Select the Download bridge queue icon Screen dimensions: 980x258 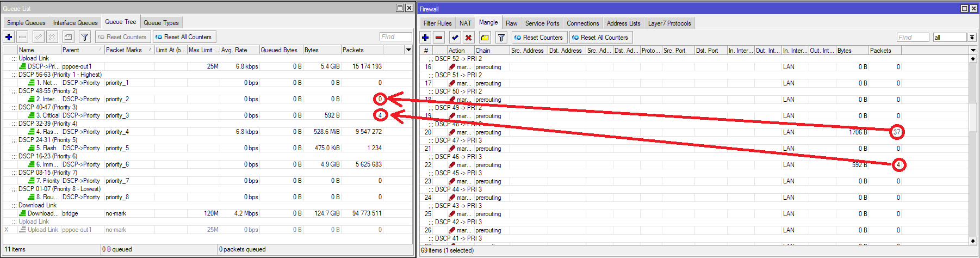pyautogui.click(x=23, y=213)
